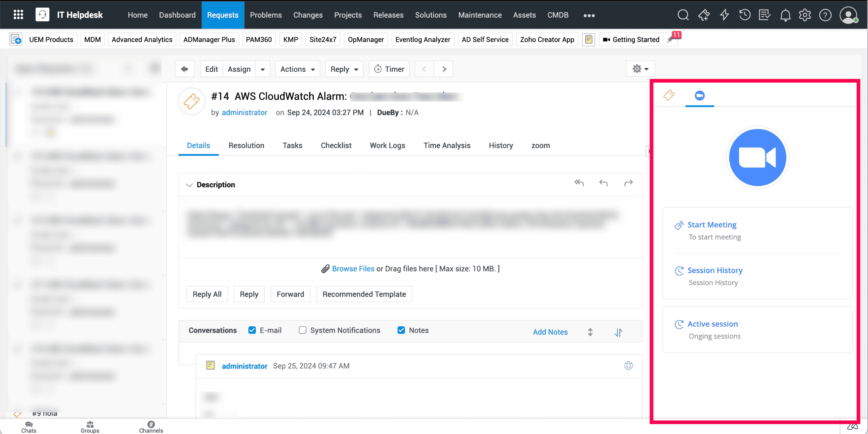Open the ADManager Plus shortcut
The height and width of the screenshot is (434, 868).
[x=209, y=39]
